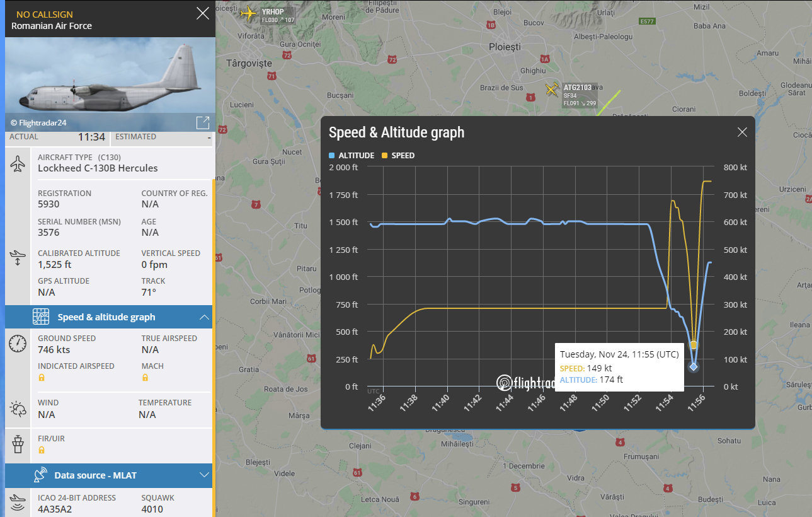Viewport: 812px width, 517px height.
Task: Collapse the Speed & altitude graph section
Action: (x=204, y=317)
